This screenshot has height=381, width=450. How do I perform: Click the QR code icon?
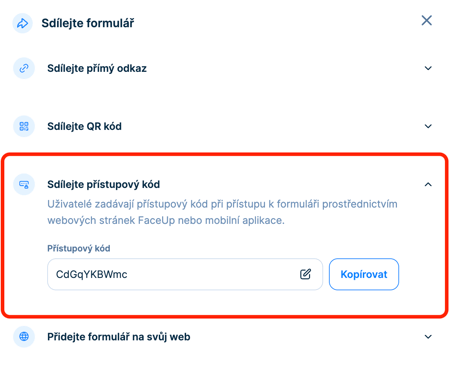coord(24,126)
